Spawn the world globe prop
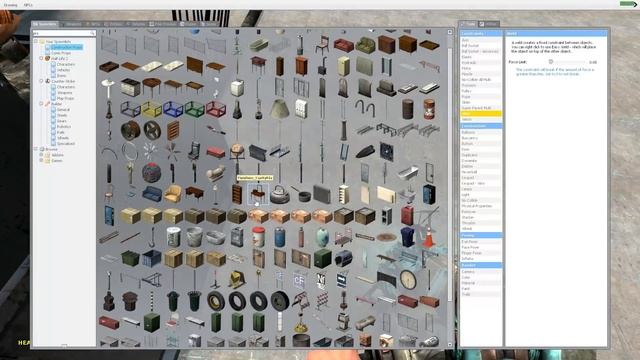This screenshot has width=640, height=360. (237, 152)
